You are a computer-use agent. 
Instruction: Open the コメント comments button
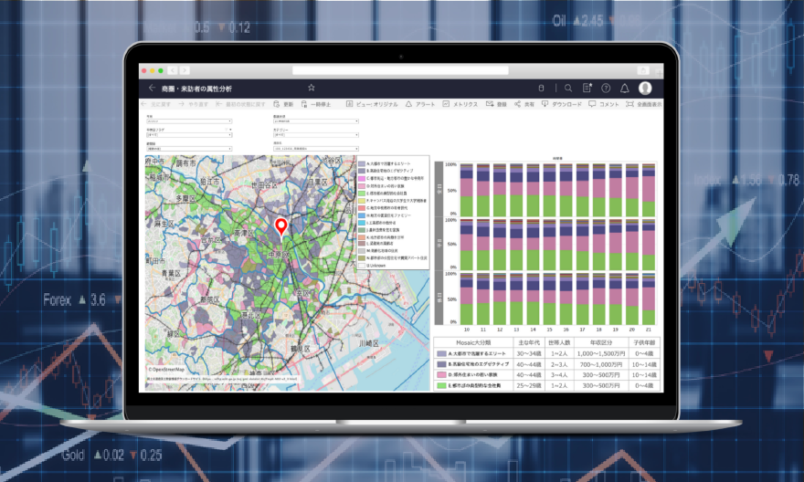point(591,103)
